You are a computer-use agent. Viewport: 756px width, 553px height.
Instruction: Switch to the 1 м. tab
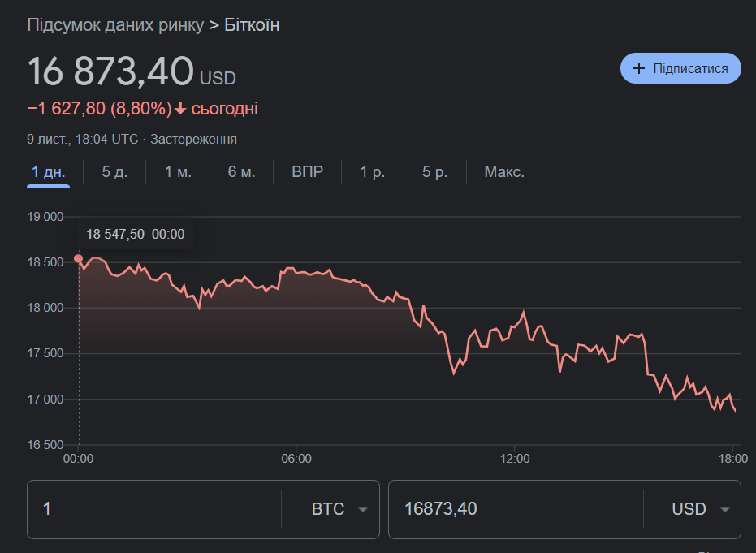[178, 172]
